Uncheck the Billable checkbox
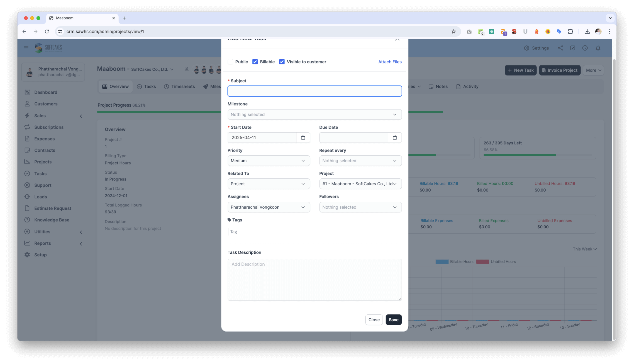The image size is (634, 364). tap(255, 62)
